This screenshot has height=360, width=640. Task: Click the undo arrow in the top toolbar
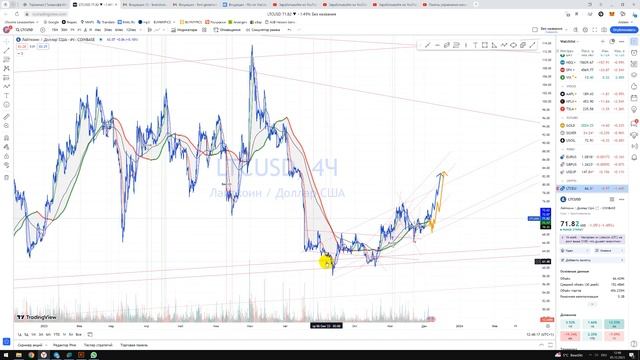289,30
